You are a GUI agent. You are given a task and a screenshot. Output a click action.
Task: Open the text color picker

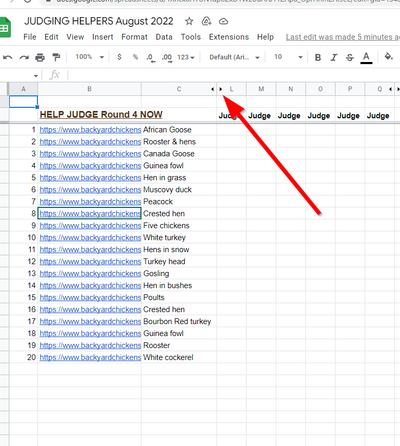click(x=366, y=57)
